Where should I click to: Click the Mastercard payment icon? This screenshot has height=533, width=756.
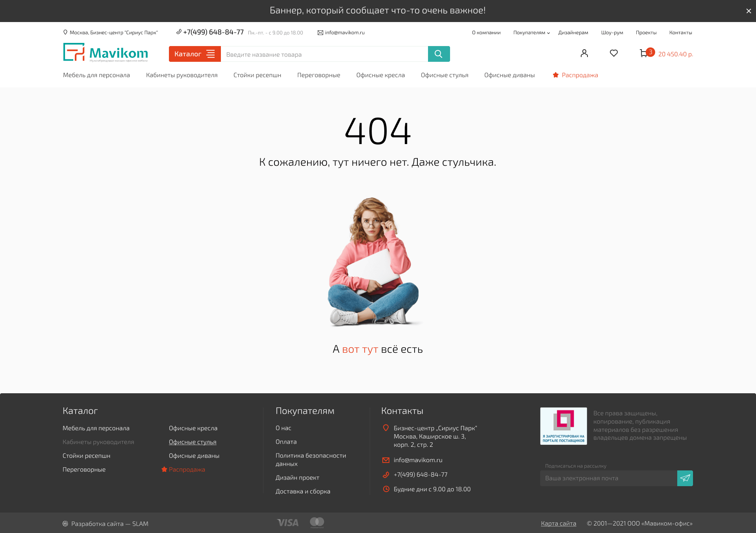point(317,522)
